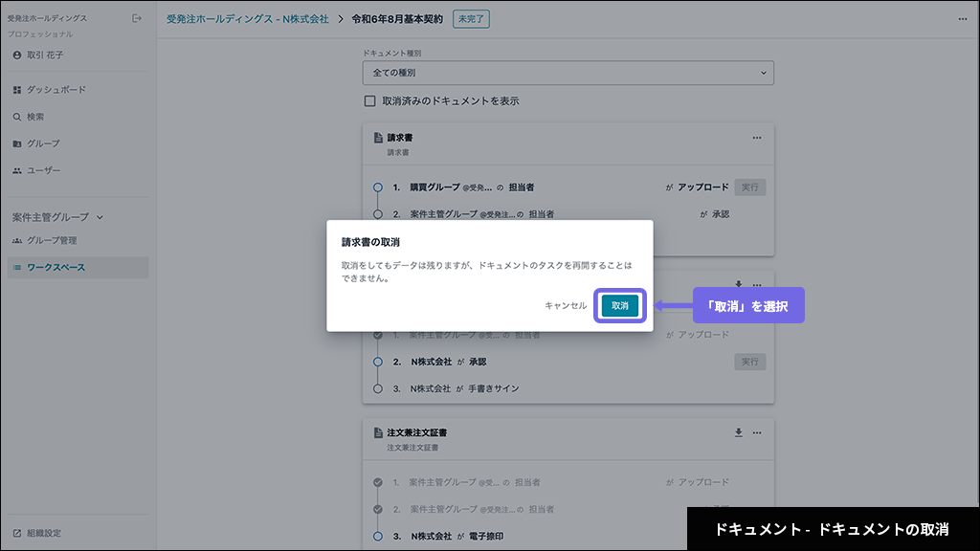Select ワークスペース in the sidebar
The height and width of the screenshot is (551, 980).
point(78,268)
